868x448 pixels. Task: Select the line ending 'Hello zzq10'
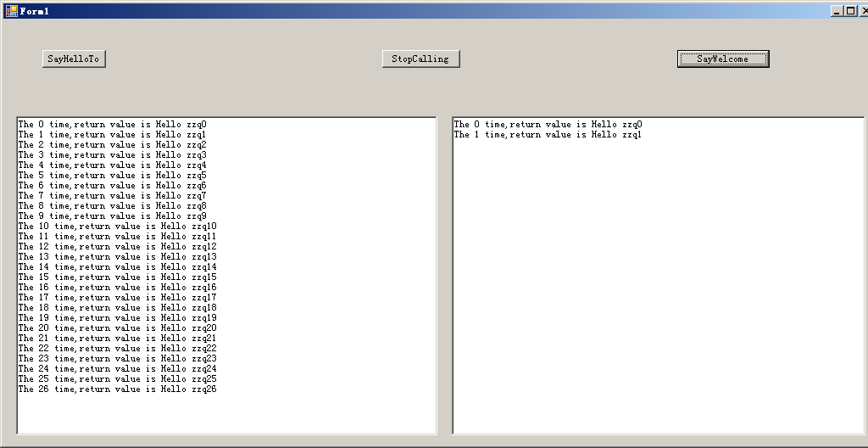[117, 227]
